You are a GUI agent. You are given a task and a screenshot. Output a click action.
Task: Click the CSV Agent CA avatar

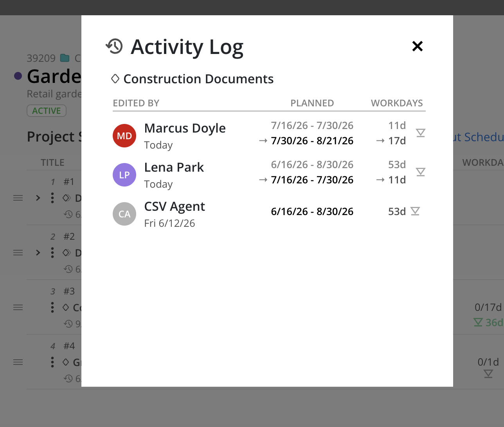[124, 214]
